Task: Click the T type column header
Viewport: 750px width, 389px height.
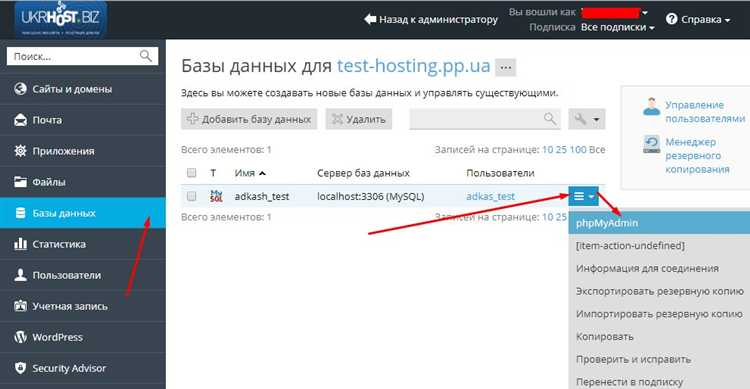Action: click(x=213, y=173)
